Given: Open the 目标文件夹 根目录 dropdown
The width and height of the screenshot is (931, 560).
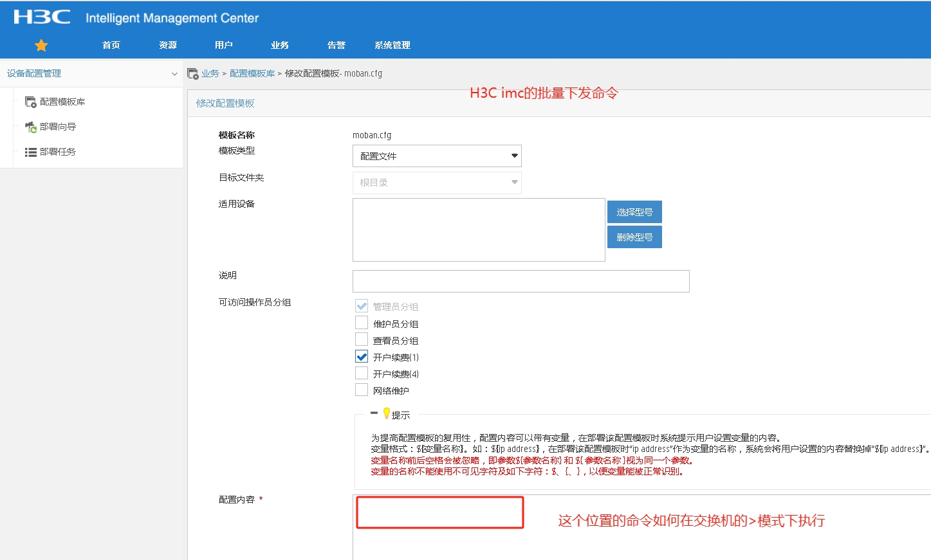Looking at the screenshot, I should 437,183.
